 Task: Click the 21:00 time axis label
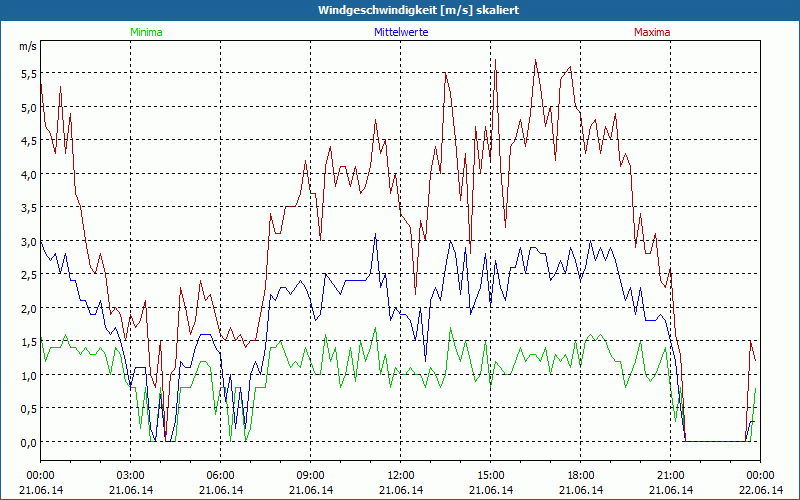point(670,476)
